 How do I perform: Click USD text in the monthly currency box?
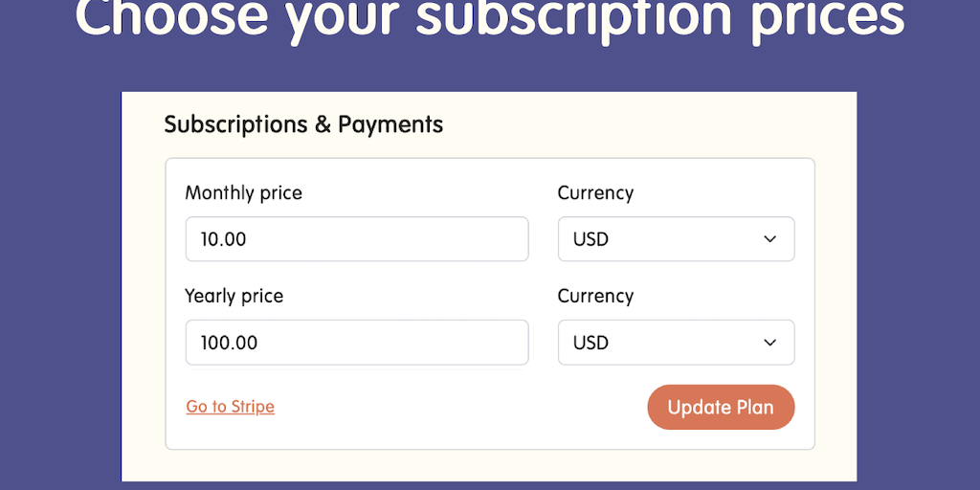pyautogui.click(x=590, y=239)
